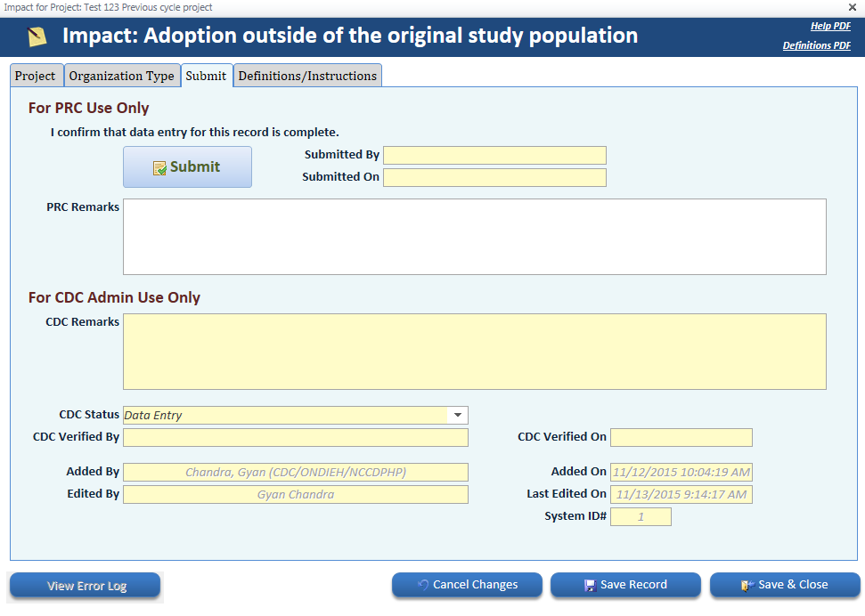Click inside the PRC Remarks text box
Screen dimensions: 865x616
point(474,237)
